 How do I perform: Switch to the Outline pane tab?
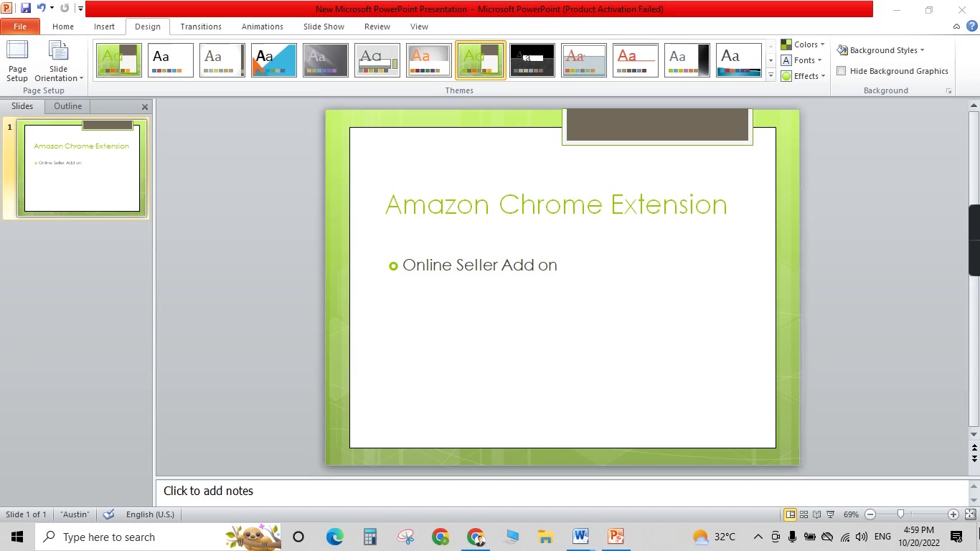coord(68,106)
